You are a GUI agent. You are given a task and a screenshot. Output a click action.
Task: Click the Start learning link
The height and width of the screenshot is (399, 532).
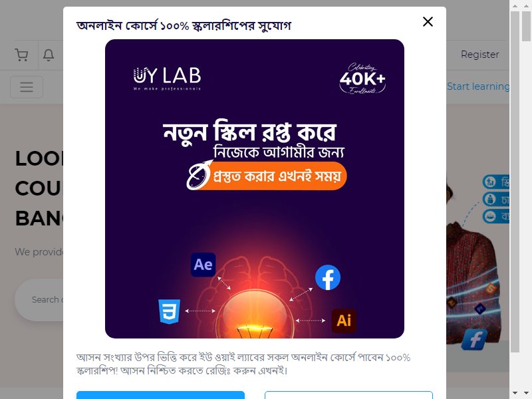click(478, 86)
